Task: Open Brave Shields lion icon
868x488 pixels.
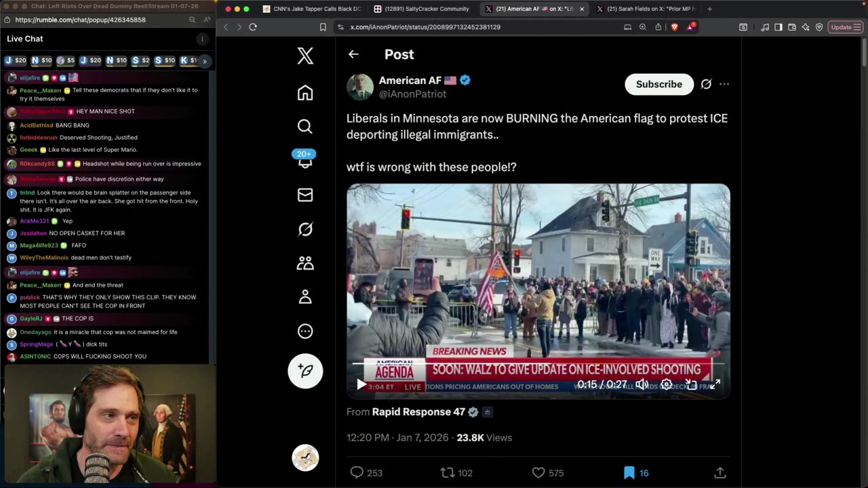Action: [674, 27]
